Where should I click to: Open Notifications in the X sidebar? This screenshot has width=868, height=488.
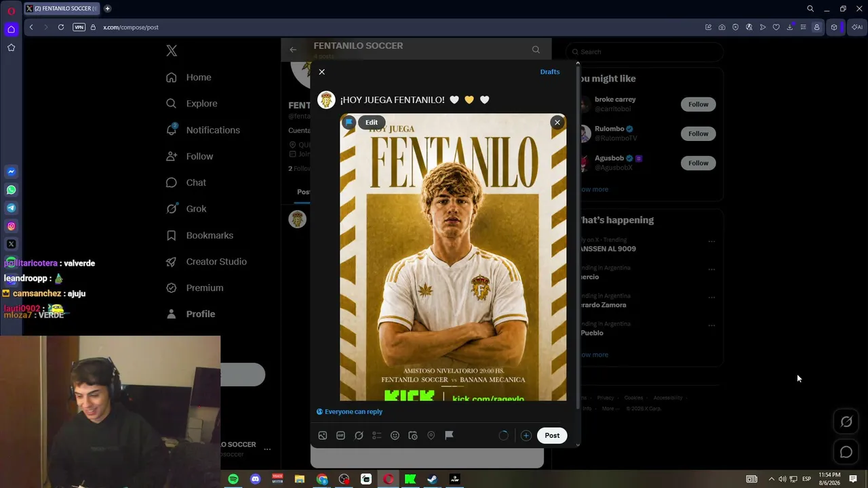coord(203,130)
